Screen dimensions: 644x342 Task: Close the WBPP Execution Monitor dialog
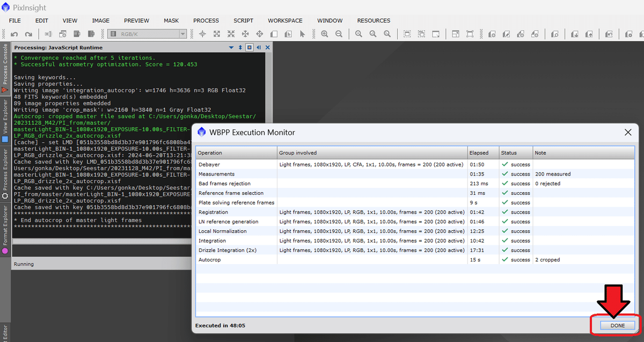(628, 132)
